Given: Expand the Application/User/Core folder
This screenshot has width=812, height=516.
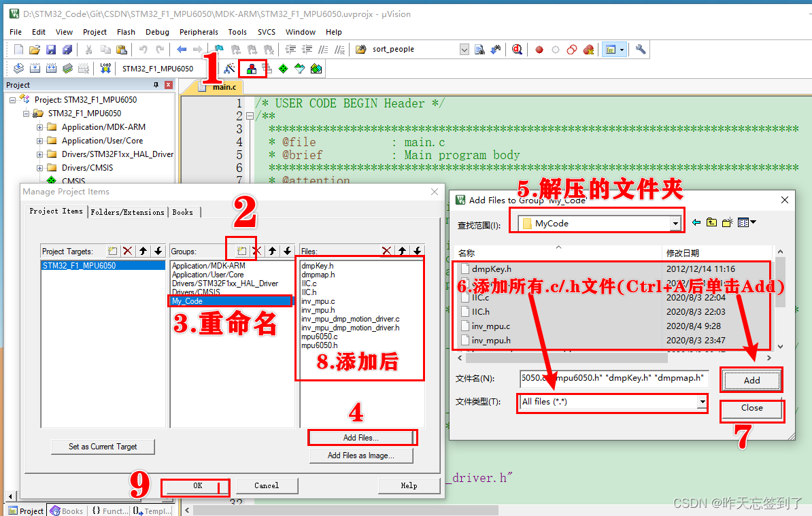Looking at the screenshot, I should (x=40, y=141).
